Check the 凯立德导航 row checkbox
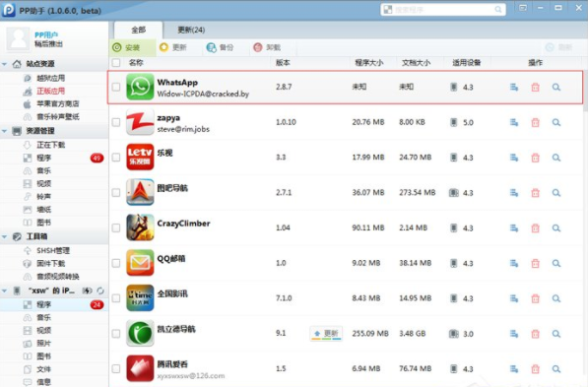Screen dimensions: 588x387 coord(116,334)
